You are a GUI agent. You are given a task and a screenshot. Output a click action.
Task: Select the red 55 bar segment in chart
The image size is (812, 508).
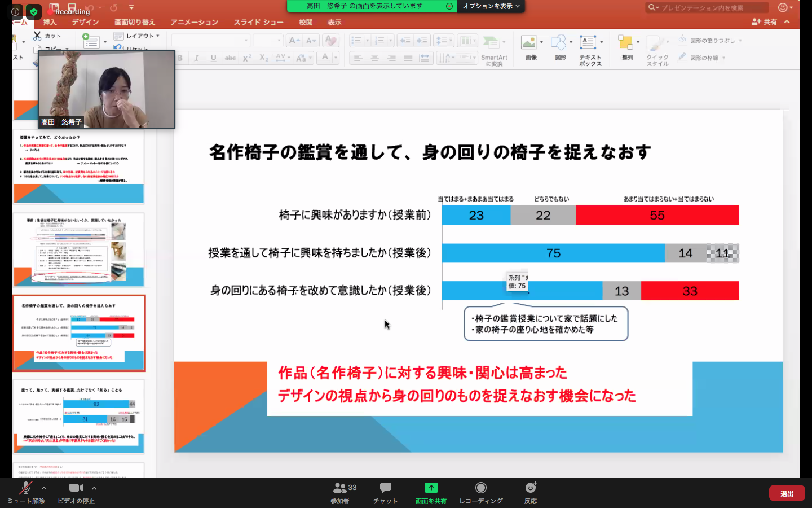657,216
